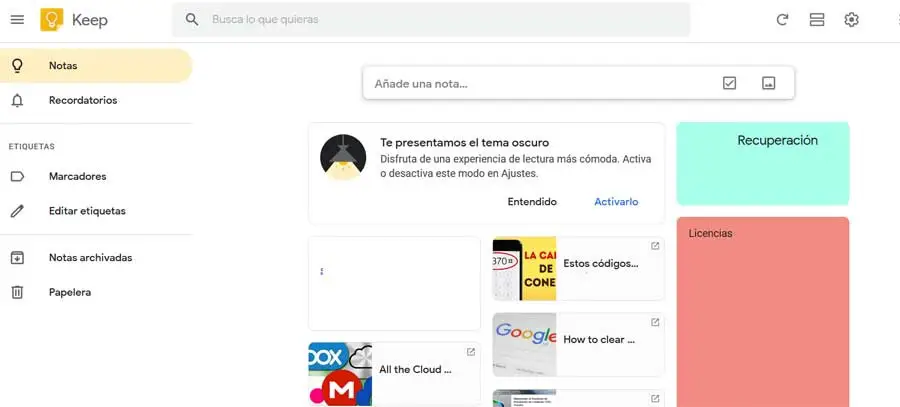Click Activarlo to enable dark theme

616,201
